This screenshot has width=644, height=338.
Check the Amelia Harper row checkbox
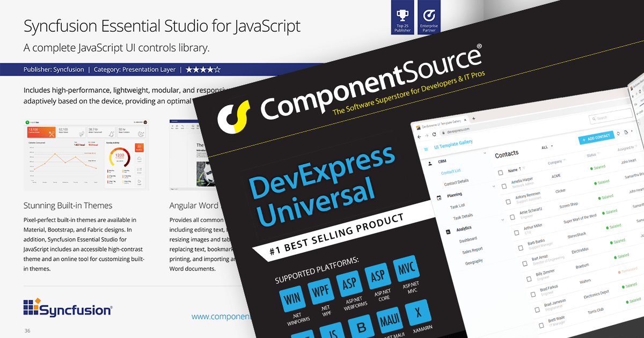[x=504, y=186]
